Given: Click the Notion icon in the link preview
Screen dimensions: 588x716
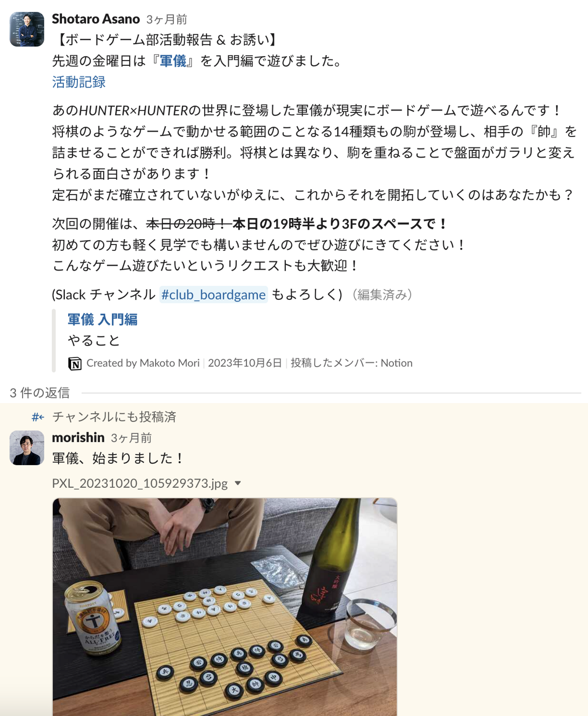Looking at the screenshot, I should [75, 363].
